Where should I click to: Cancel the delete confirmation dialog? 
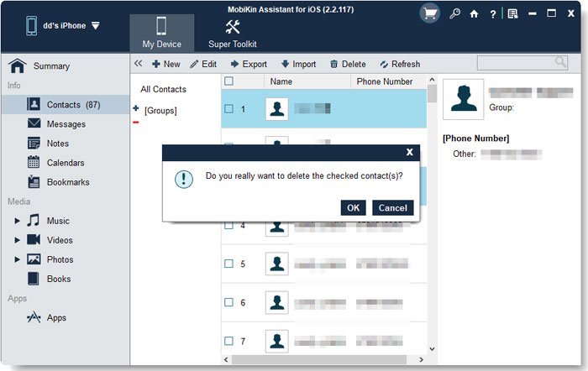tap(392, 208)
